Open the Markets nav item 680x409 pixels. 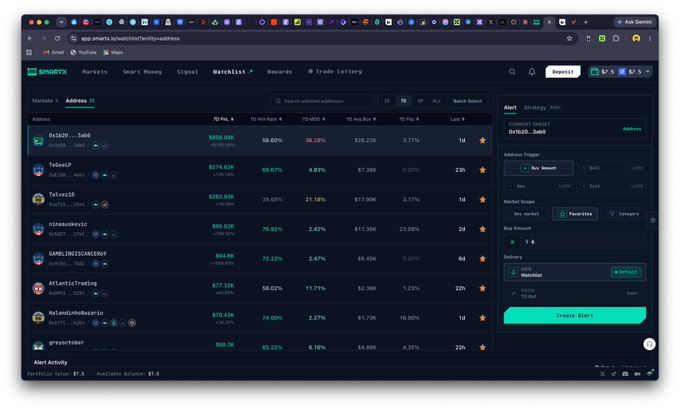(95, 72)
